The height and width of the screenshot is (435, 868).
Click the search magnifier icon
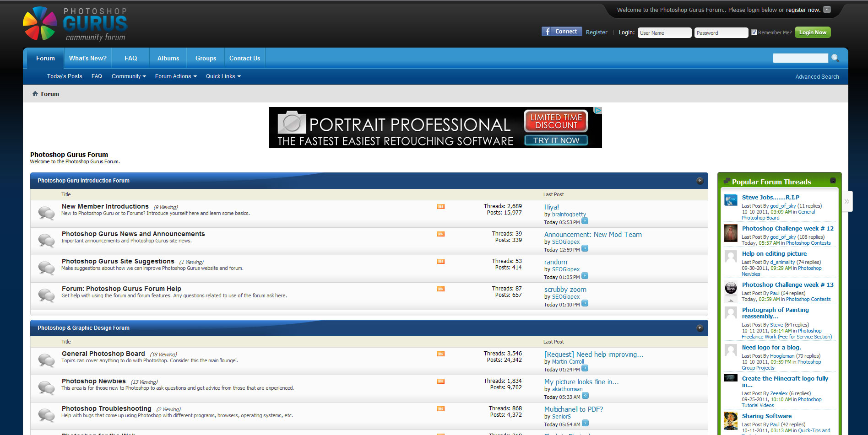(835, 58)
